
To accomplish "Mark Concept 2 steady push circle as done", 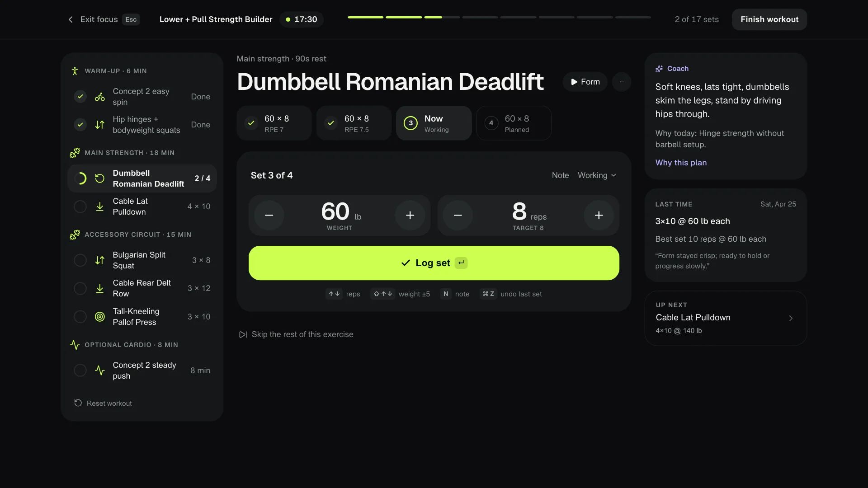I will coord(80,371).
